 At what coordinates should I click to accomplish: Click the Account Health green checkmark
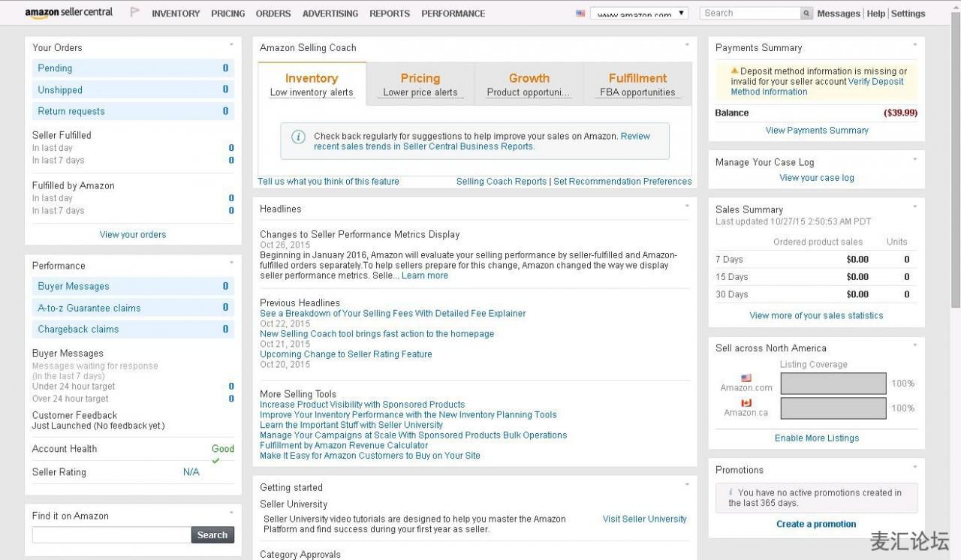click(216, 460)
